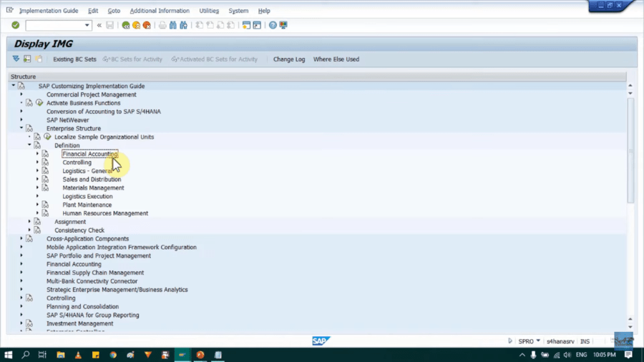
Task: Open the Edit menu
Action: coord(93,11)
